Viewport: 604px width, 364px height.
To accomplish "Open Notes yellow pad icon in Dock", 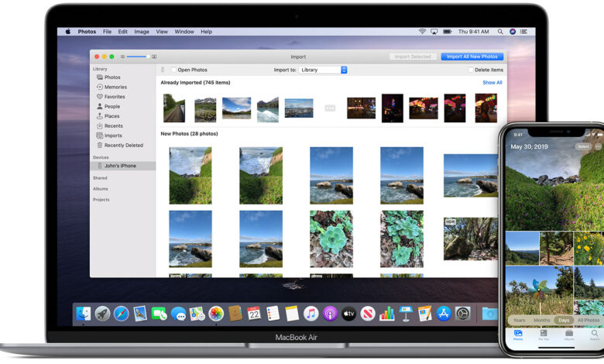I will [292, 314].
